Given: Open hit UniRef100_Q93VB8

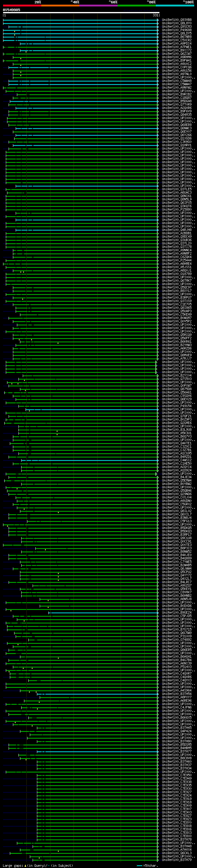Looking at the screenshot, I should pyautogui.click(x=177, y=20).
